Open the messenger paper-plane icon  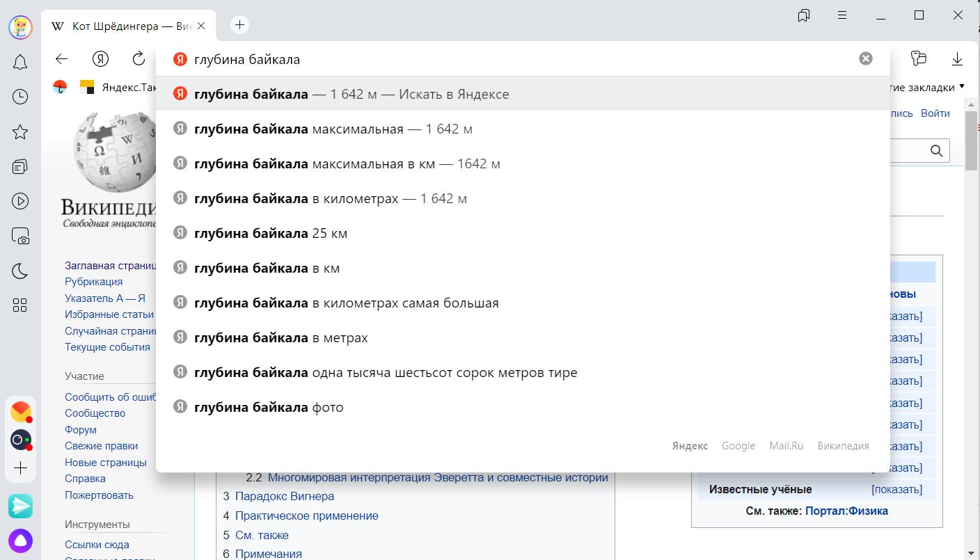(20, 506)
